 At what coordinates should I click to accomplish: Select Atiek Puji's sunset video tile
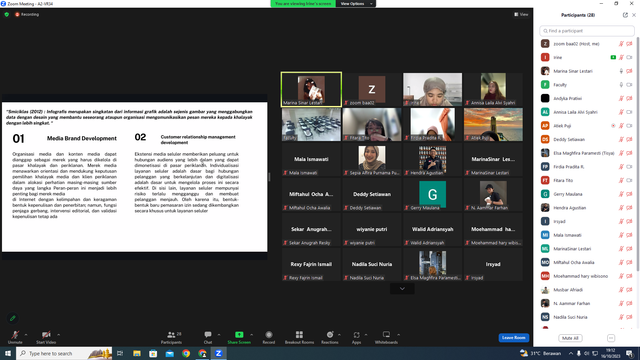[493, 124]
